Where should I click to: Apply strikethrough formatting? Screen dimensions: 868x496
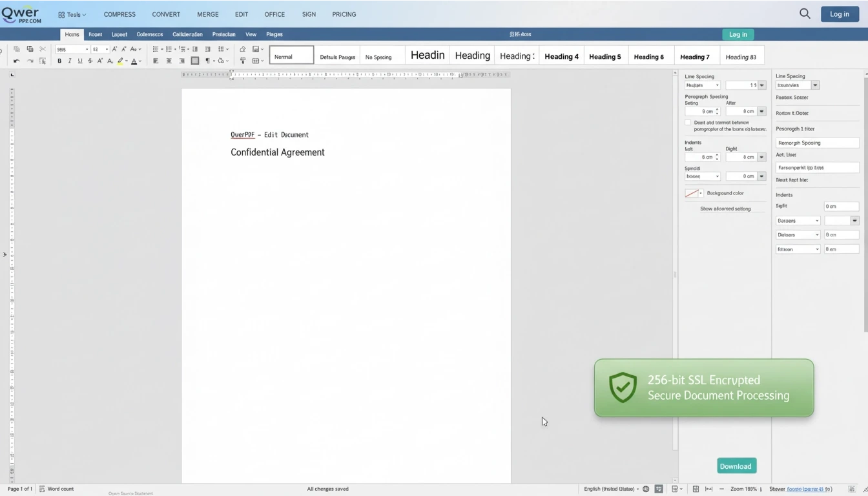point(90,61)
